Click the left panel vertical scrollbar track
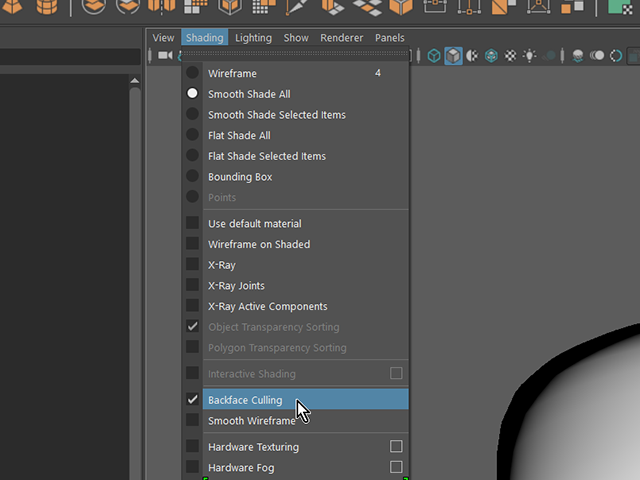Screen dimensions: 640x480 coord(135,282)
